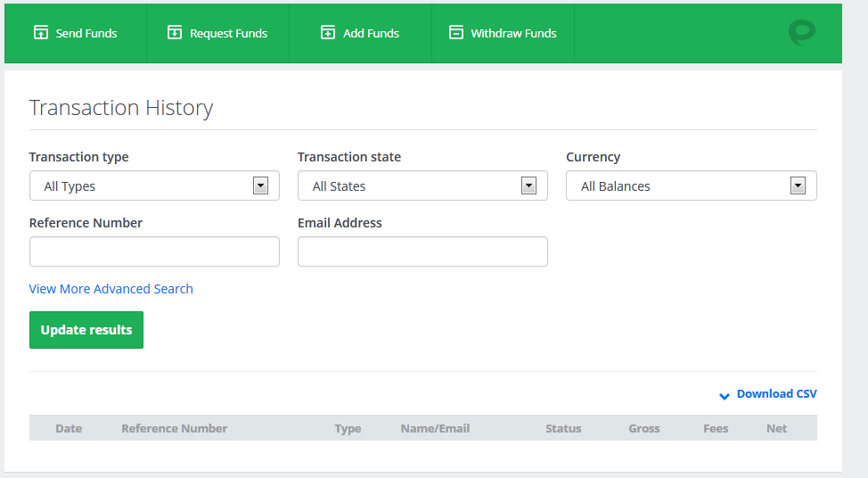
Task: Click the Transaction History heading
Action: pyautogui.click(x=121, y=107)
